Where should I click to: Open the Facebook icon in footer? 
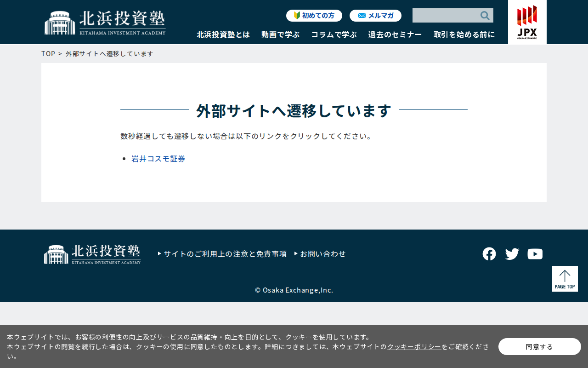point(489,254)
